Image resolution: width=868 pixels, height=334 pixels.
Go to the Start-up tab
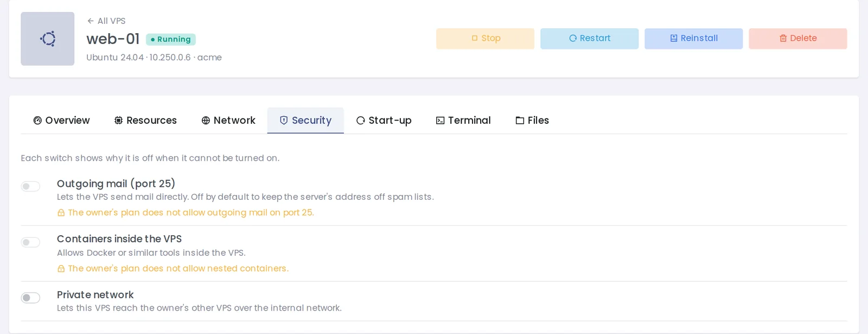click(x=384, y=121)
